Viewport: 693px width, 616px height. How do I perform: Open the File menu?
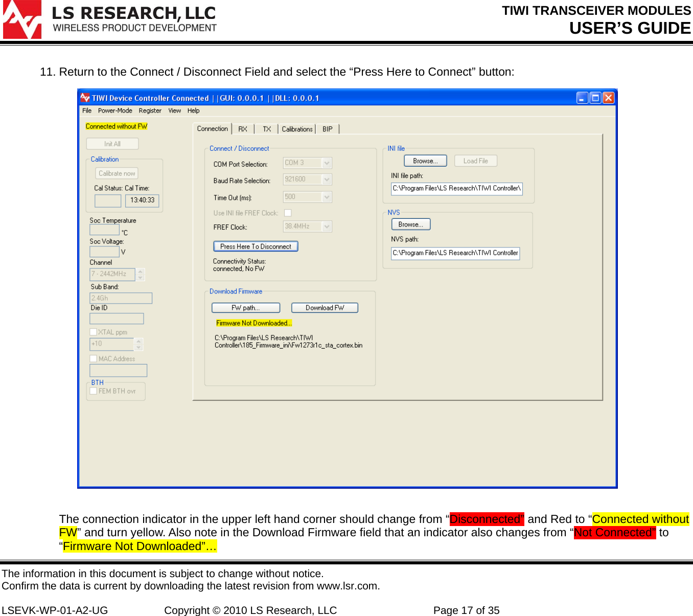click(87, 110)
